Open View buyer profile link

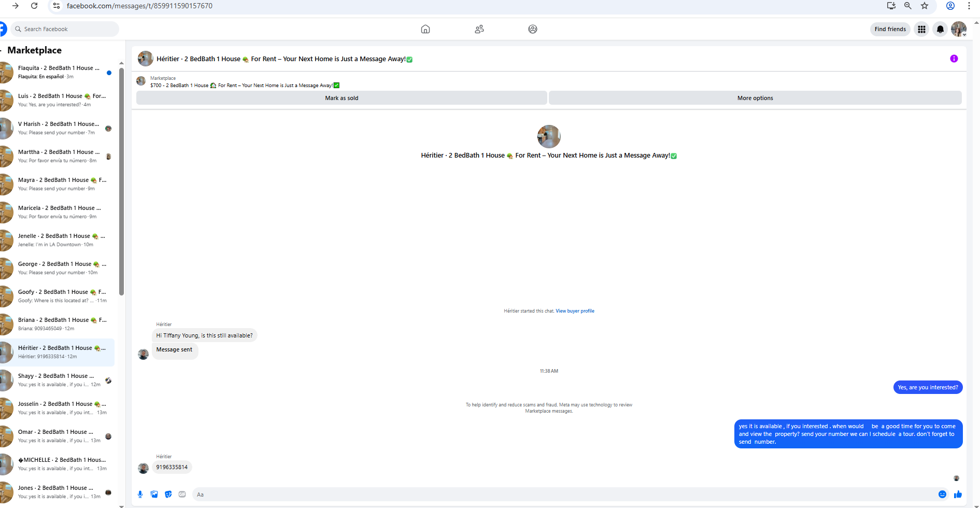[575, 311]
